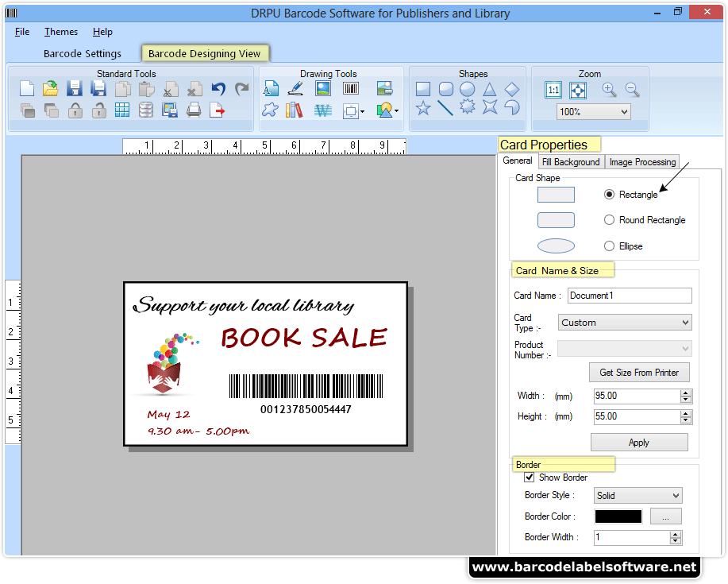Select the line drawing tool
The height and width of the screenshot is (584, 728).
(445, 108)
